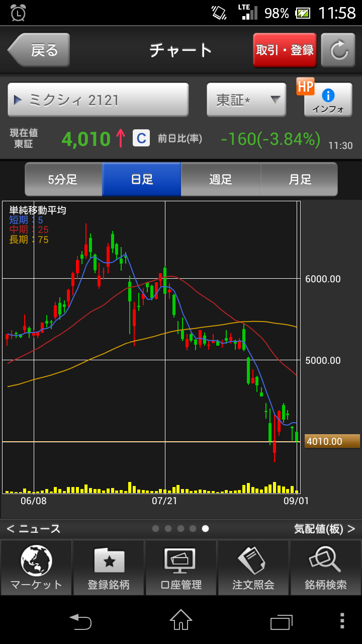Tap the チャート screen title
Viewport: 362px width, 644px height.
[181, 50]
